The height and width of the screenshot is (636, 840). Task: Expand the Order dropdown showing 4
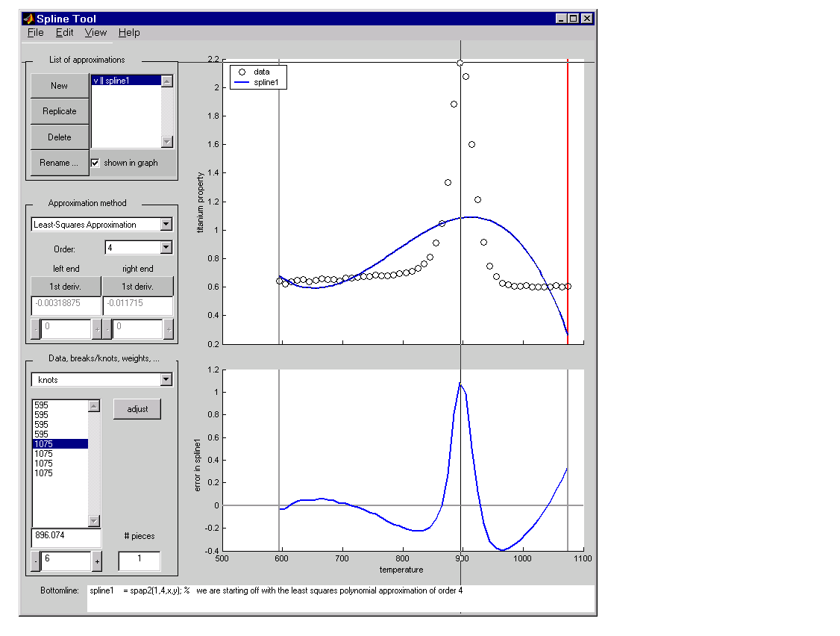(x=166, y=248)
